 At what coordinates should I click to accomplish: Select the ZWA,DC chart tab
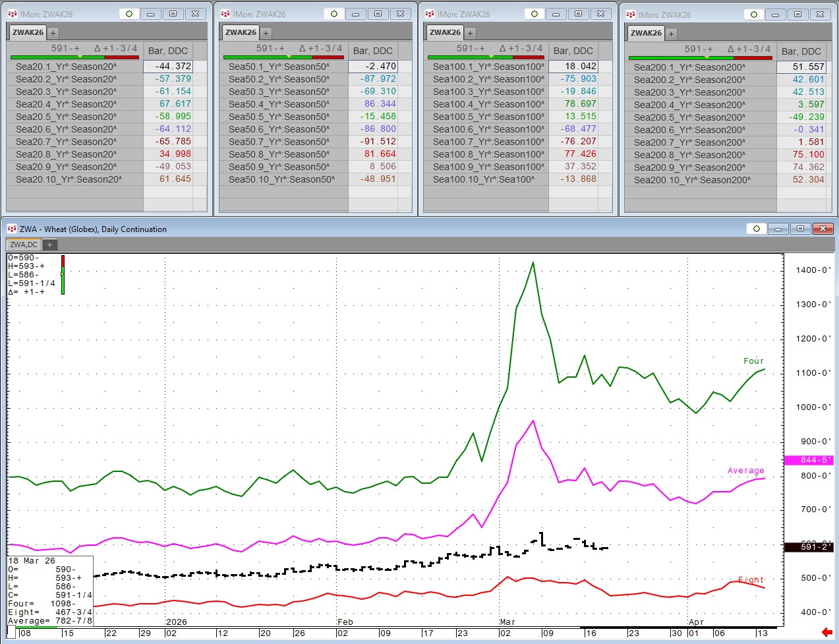[24, 245]
